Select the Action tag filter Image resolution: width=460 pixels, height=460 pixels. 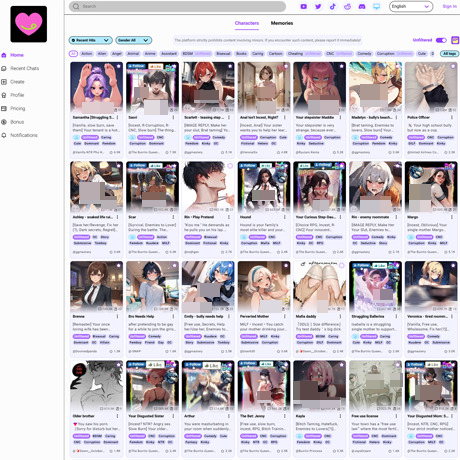point(87,54)
